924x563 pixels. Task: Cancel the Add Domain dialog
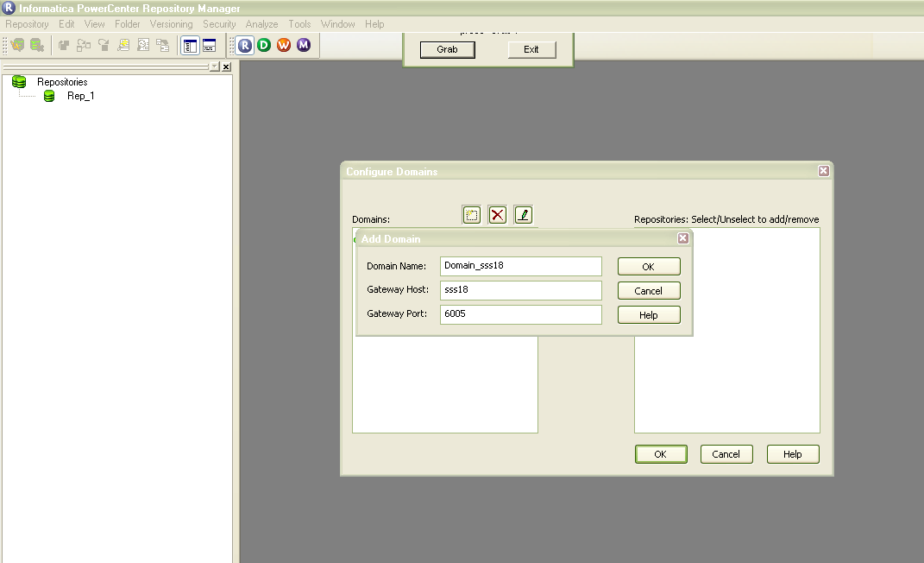coord(649,291)
